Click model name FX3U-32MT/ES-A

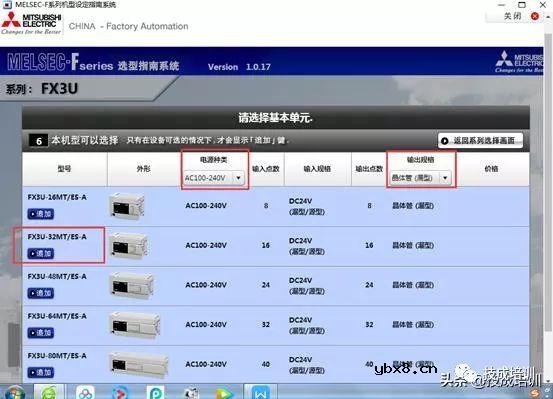tap(57, 237)
